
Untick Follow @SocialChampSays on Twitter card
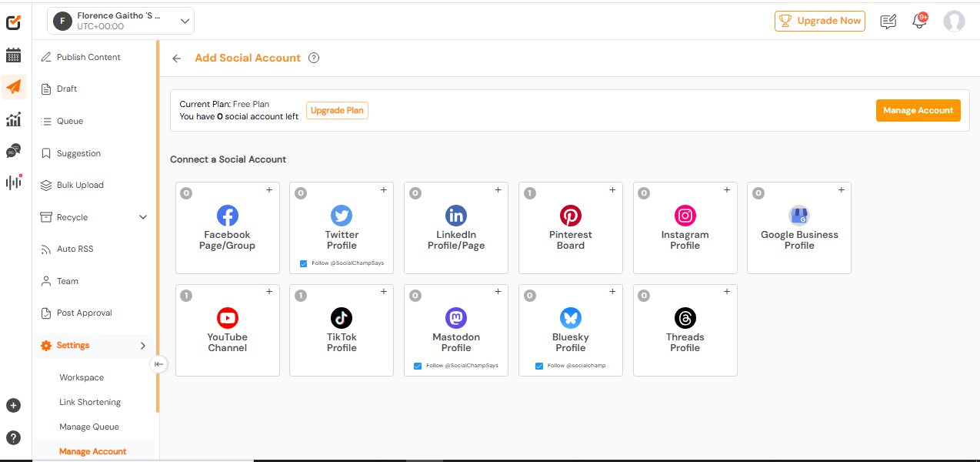coord(304,263)
